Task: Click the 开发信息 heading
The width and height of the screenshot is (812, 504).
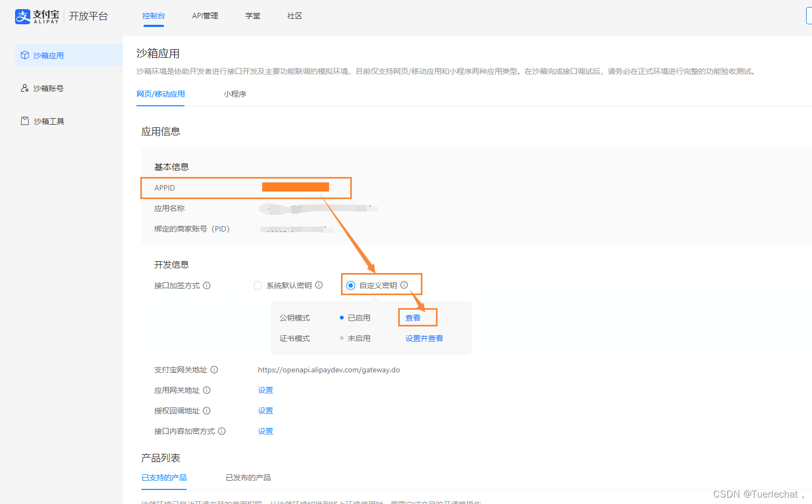Action: [172, 264]
